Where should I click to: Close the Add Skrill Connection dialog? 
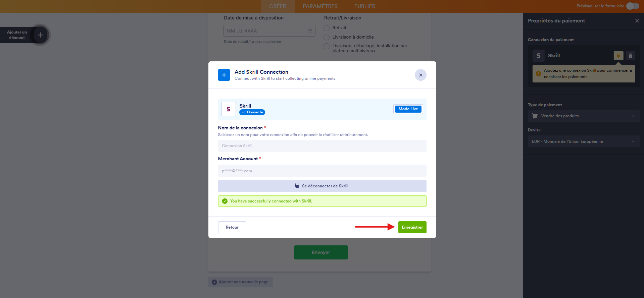point(420,75)
